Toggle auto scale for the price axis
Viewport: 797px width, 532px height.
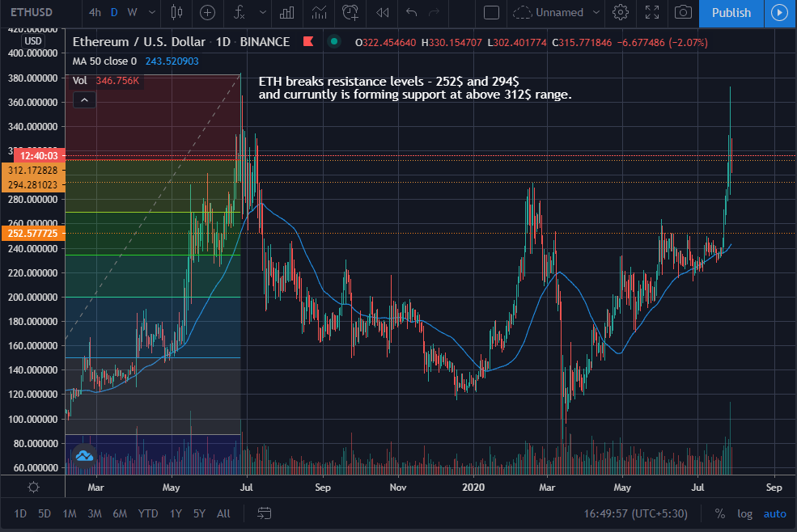pos(774,513)
